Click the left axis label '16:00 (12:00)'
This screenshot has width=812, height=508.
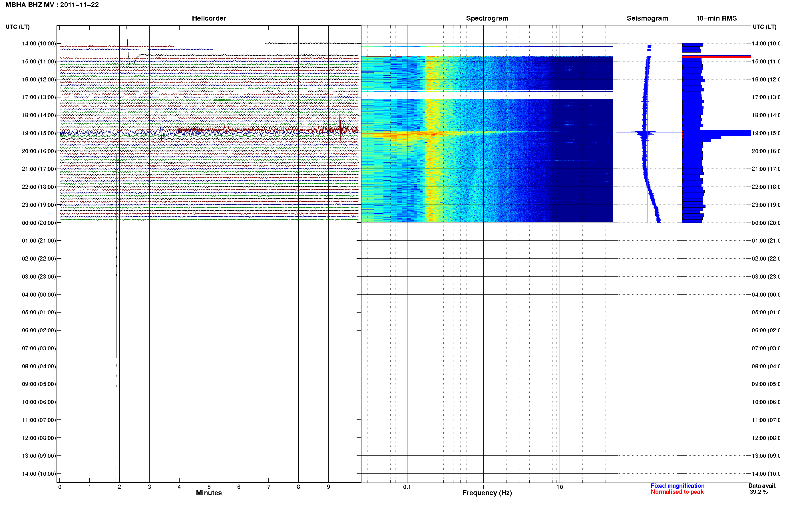(x=39, y=80)
